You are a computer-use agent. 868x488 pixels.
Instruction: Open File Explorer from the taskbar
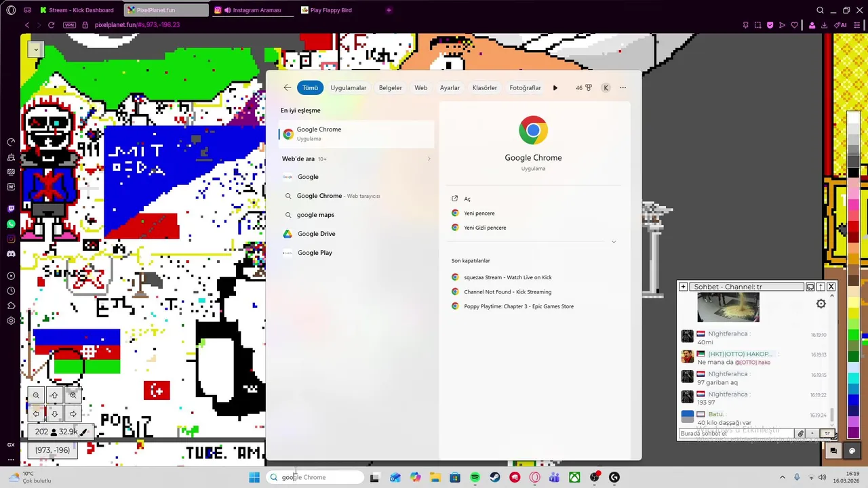pos(435,477)
